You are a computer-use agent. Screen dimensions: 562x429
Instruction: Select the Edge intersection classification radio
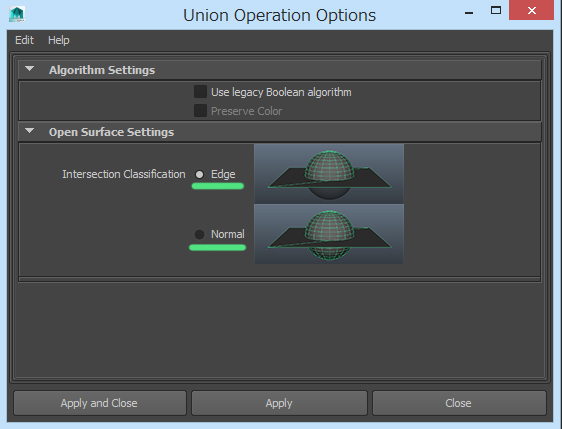199,175
